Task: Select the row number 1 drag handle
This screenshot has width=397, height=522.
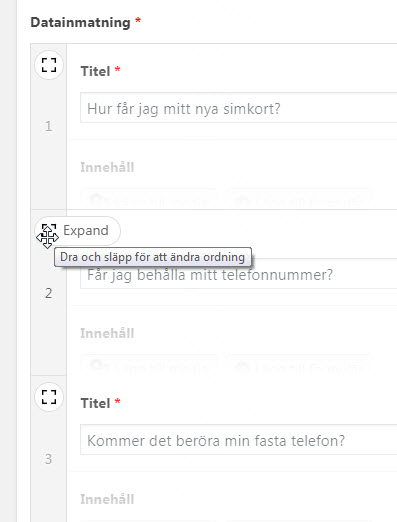Action: [x=49, y=126]
